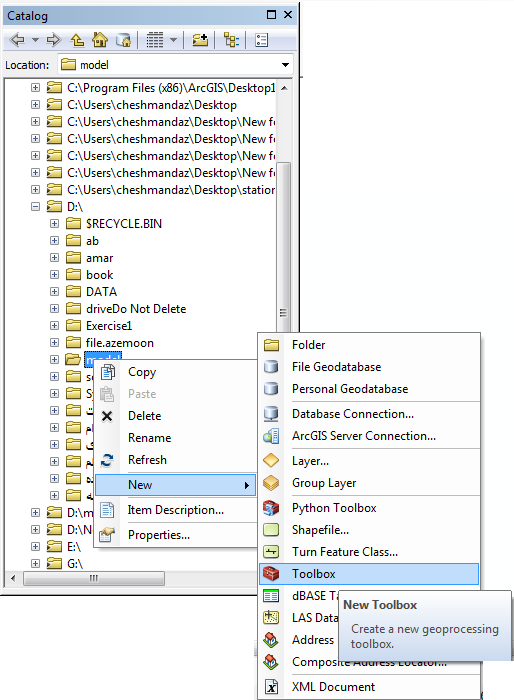This screenshot has height=700, width=514.
Task: Expand the G:\ drive node
Action: tap(35, 563)
